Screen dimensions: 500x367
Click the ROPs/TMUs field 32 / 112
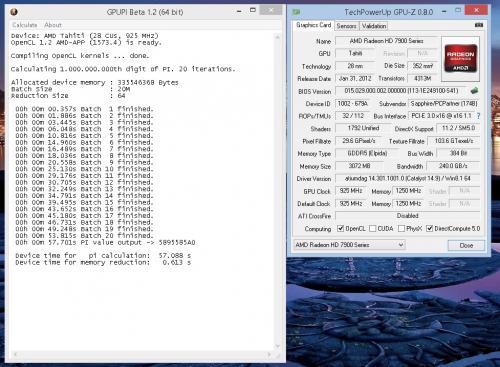[x=352, y=116]
